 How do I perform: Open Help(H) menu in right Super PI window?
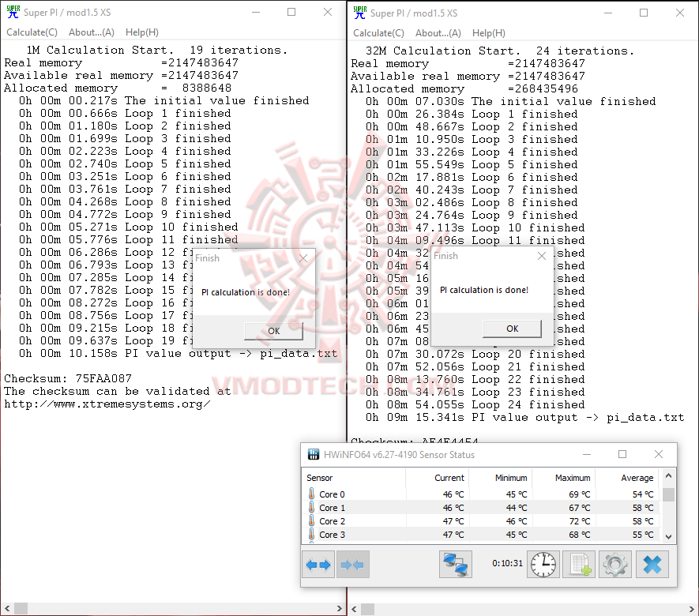[x=489, y=33]
